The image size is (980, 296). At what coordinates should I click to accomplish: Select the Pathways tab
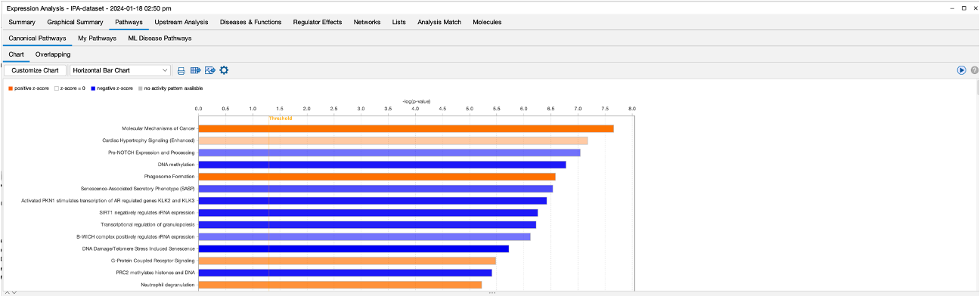coord(129,22)
